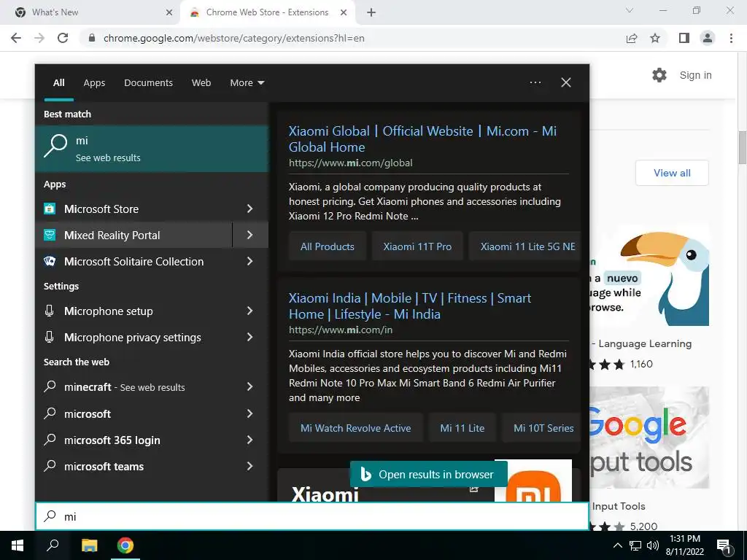747x560 pixels.
Task: Expand Microphone setup arrow
Action: point(250,311)
